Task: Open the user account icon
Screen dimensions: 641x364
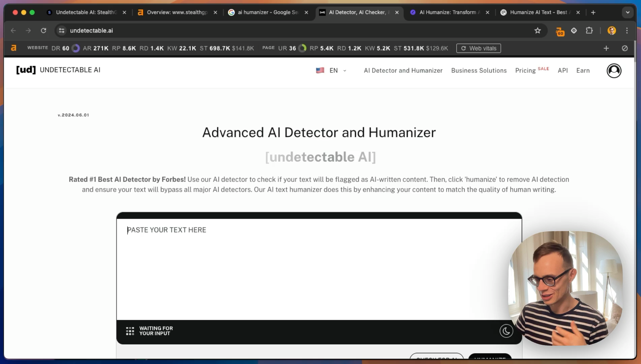Action: click(614, 70)
